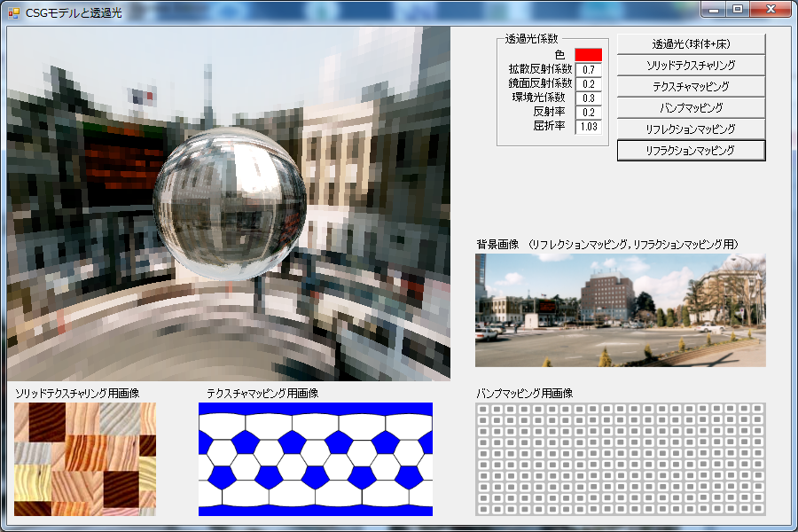Click the ソリッドテクスチャリング用画像 label
This screenshot has width=798, height=532.
77,394
